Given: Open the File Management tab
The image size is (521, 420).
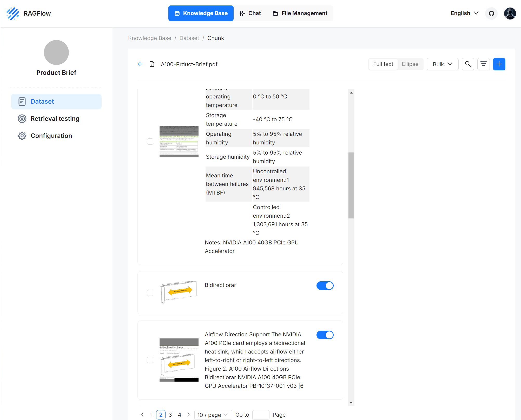Looking at the screenshot, I should (300, 13).
